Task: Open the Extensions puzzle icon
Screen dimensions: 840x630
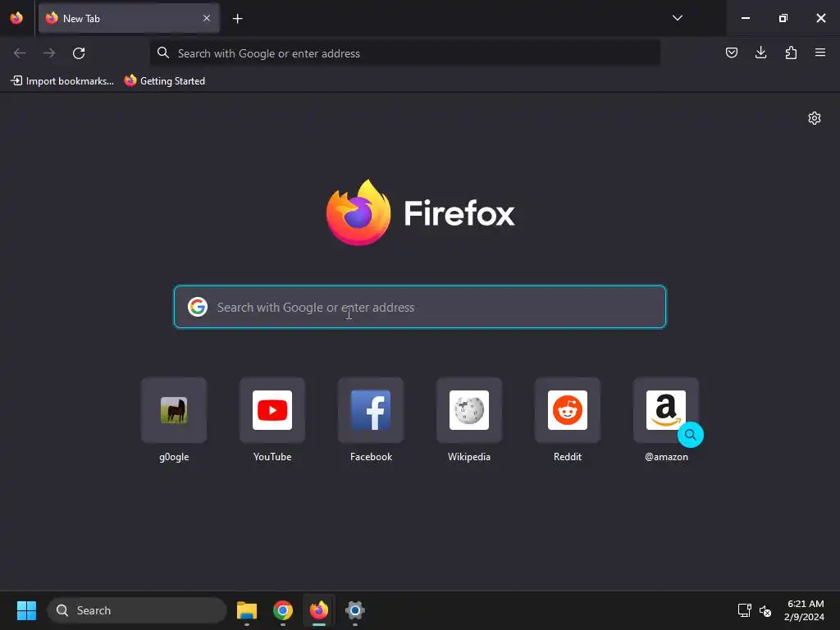Action: pyautogui.click(x=791, y=52)
